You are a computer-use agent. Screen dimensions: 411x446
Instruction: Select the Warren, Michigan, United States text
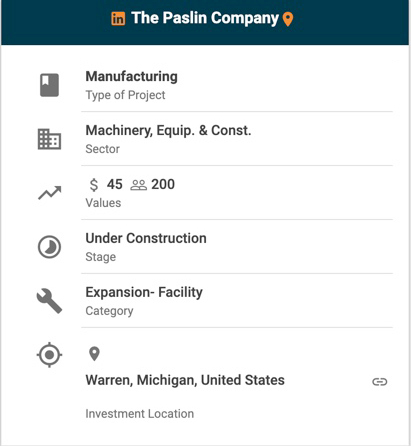(185, 380)
